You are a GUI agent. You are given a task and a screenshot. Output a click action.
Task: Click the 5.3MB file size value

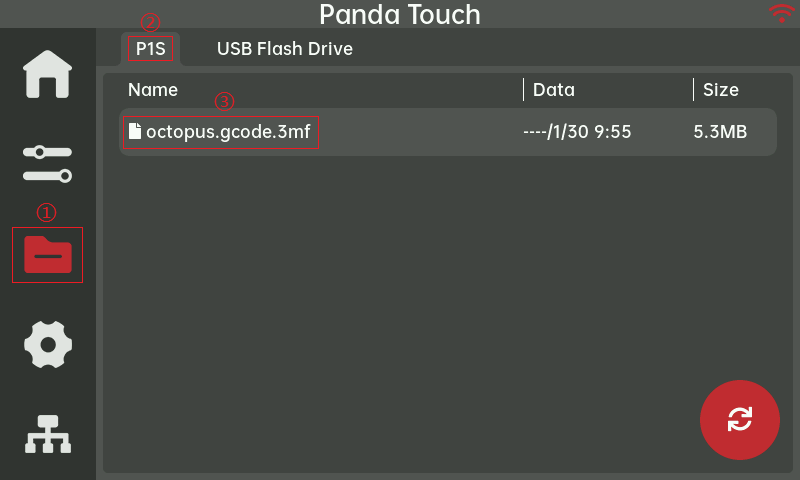(x=721, y=132)
